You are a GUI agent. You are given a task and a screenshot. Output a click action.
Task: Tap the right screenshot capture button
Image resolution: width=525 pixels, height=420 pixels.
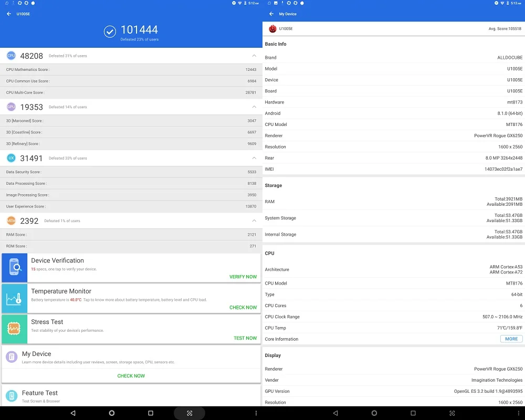click(x=452, y=413)
